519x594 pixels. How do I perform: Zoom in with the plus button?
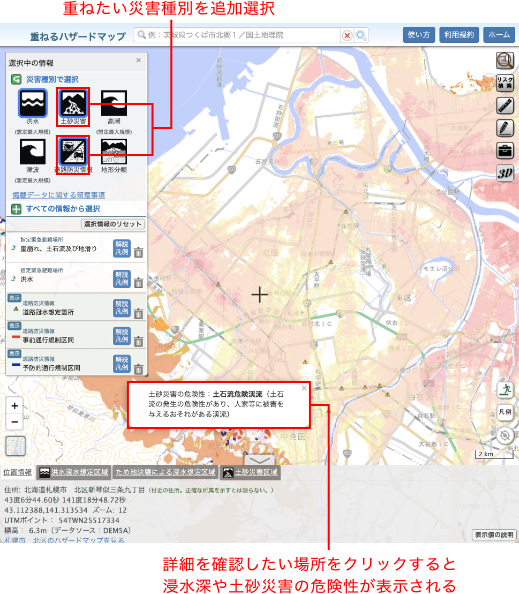point(15,406)
